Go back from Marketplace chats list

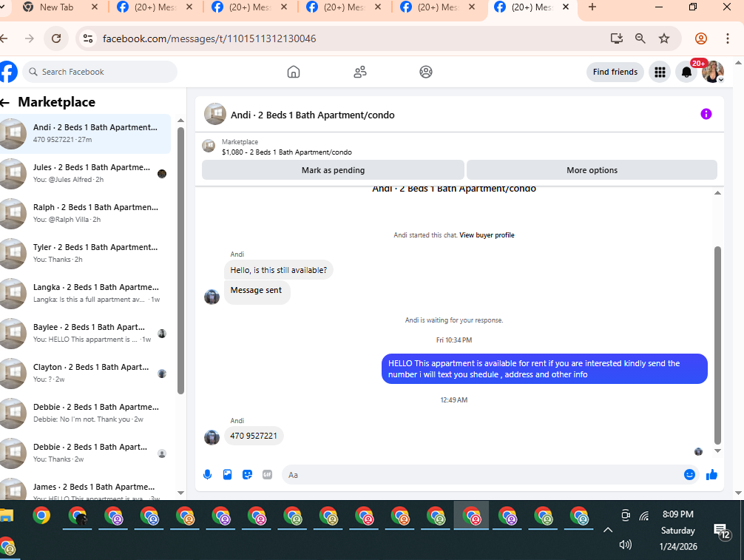pos(5,102)
